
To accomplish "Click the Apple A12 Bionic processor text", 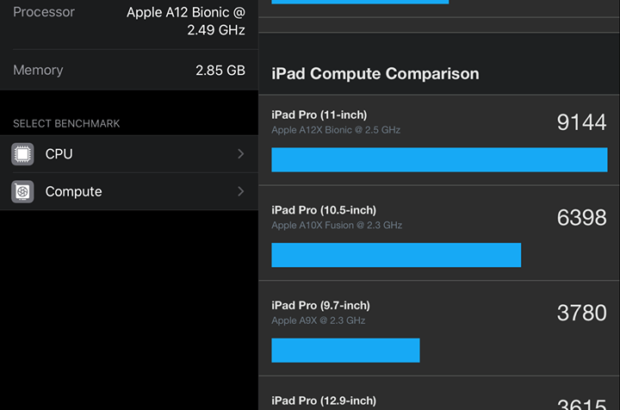I will [188, 21].
